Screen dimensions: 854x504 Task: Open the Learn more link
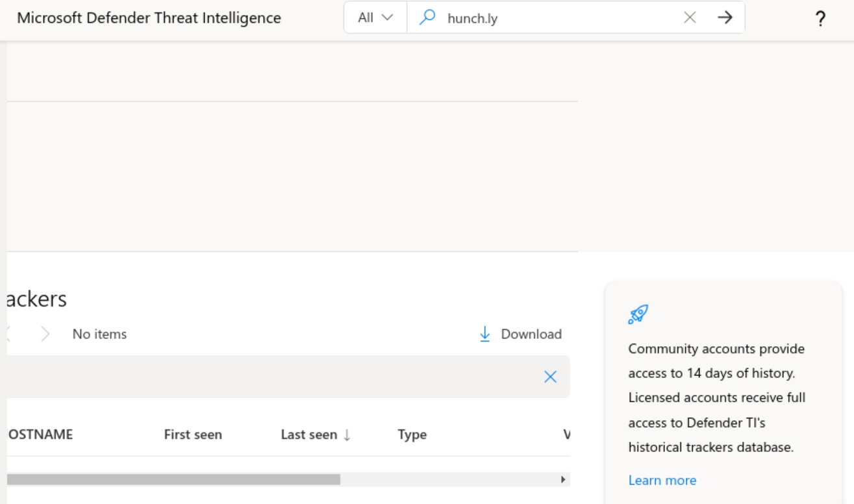point(662,480)
